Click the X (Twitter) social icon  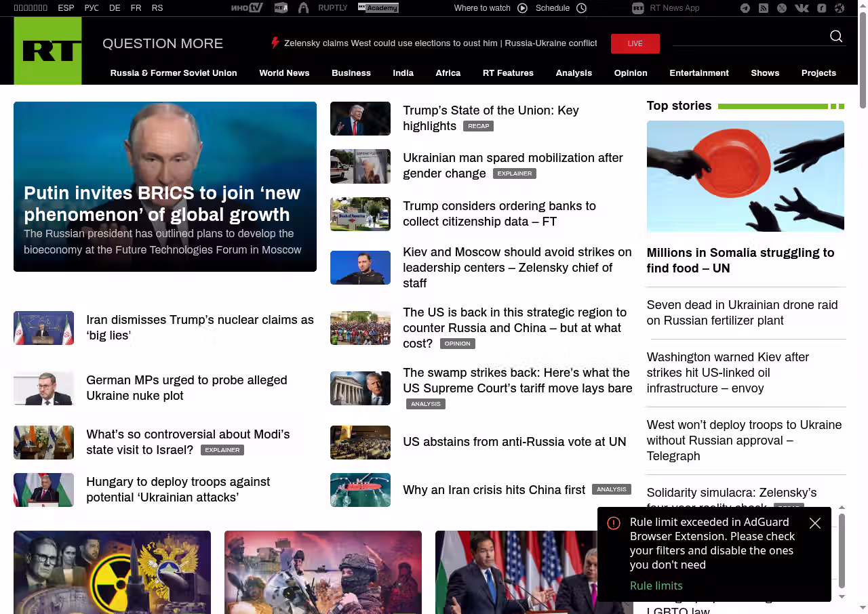(782, 8)
